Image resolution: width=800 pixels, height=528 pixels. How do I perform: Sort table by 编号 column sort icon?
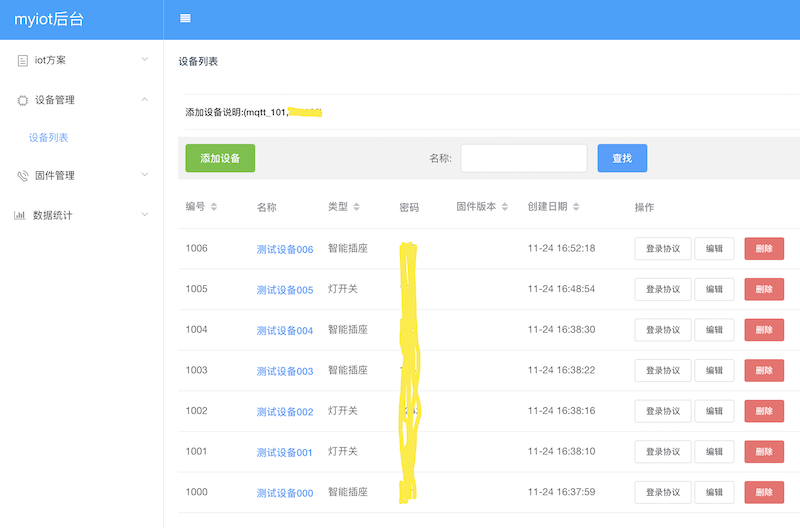[x=214, y=207]
